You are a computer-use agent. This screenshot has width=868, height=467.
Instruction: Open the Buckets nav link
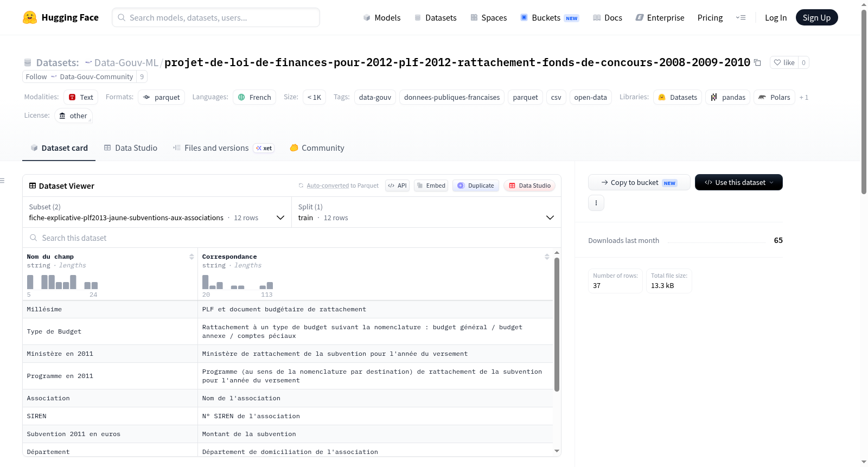click(550, 17)
